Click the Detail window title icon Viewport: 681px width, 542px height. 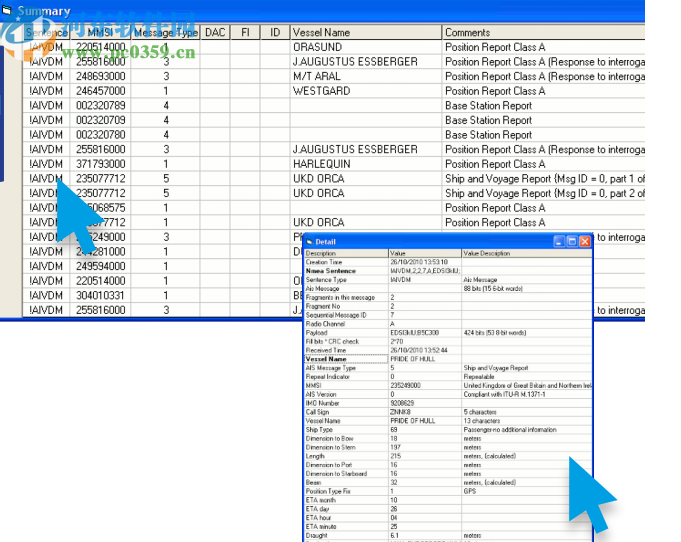click(x=310, y=242)
